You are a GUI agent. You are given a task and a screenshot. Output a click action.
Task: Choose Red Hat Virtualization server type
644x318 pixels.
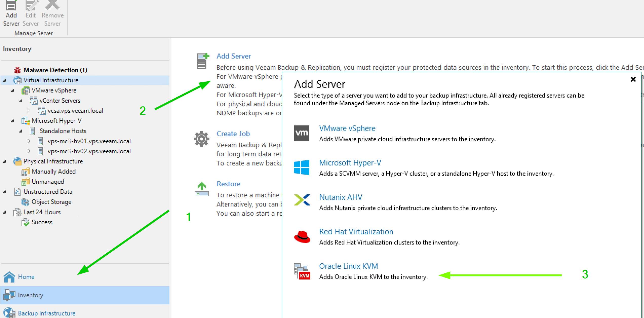(356, 232)
